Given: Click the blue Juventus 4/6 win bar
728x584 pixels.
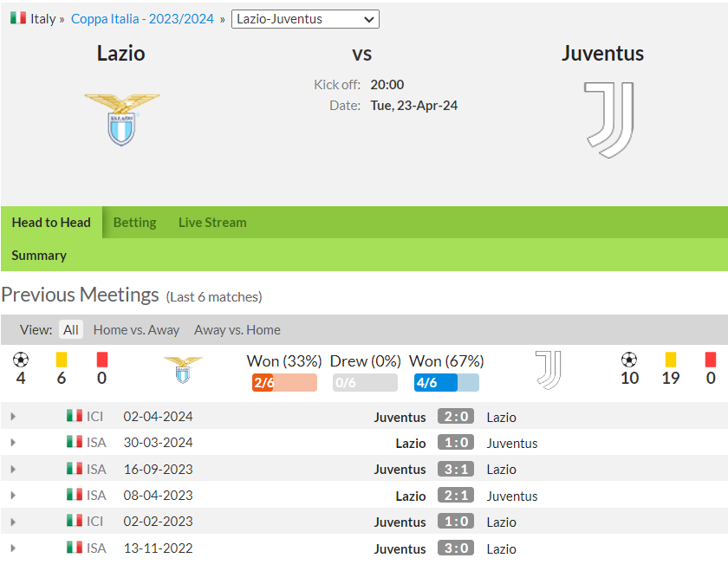Looking at the screenshot, I should click(446, 383).
